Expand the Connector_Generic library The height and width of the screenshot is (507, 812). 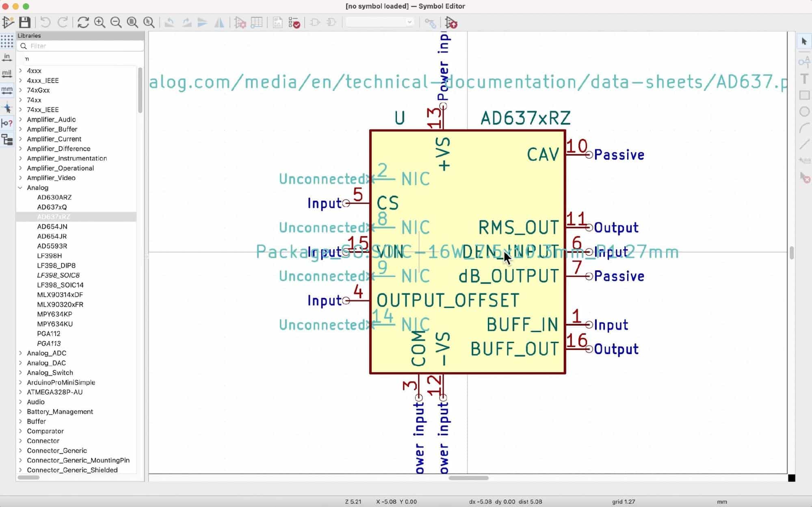pyautogui.click(x=20, y=451)
